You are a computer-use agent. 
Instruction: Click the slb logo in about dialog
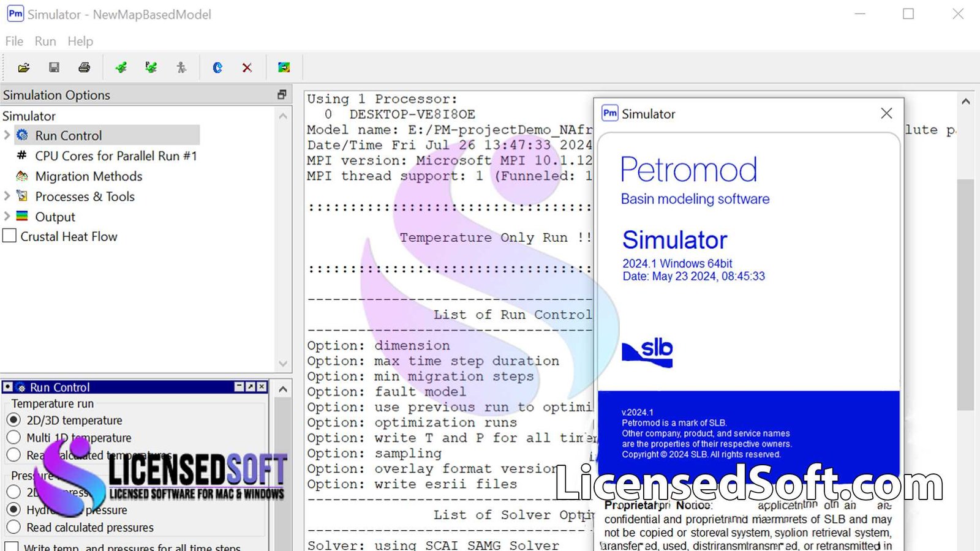[647, 352]
